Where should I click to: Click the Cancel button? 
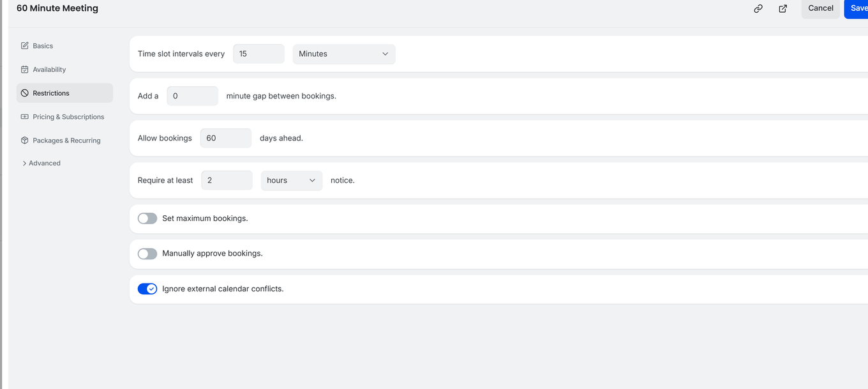tap(820, 8)
